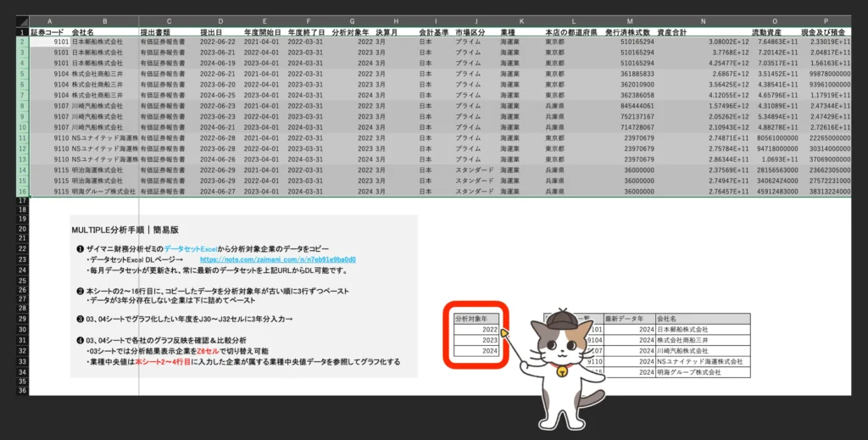The image size is (868, 440).
Task: Click the 証券コード header cell
Action: pos(50,33)
